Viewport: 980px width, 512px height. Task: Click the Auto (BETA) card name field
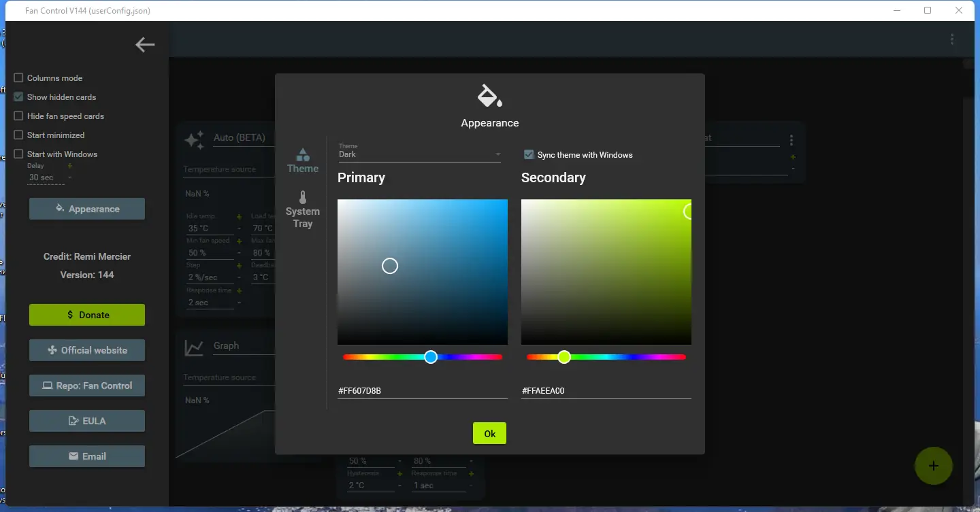(243, 137)
